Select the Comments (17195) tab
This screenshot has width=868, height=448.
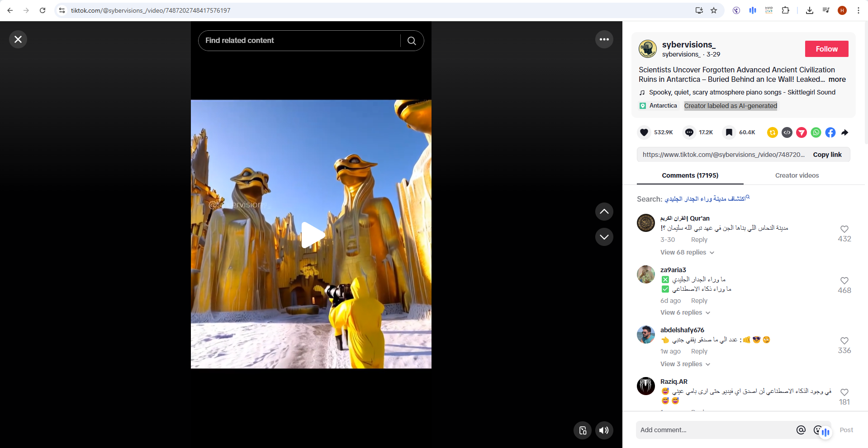click(690, 175)
